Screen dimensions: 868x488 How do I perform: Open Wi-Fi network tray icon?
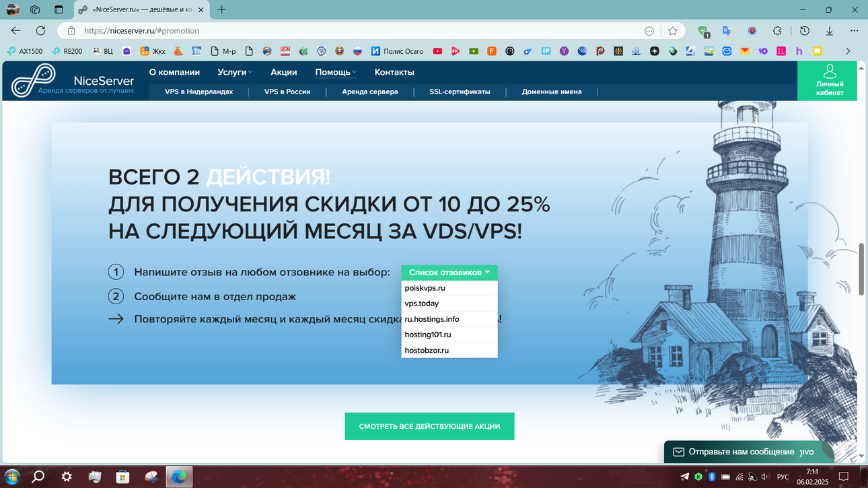739,477
